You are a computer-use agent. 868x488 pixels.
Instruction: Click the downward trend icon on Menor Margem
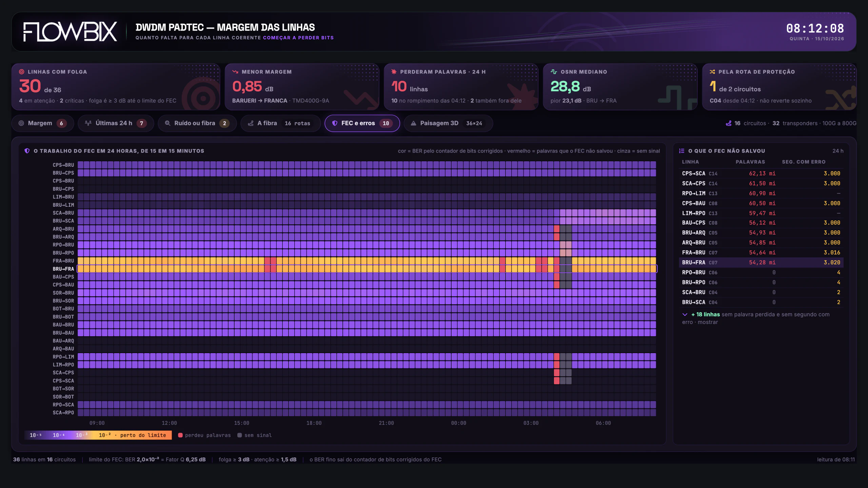[x=235, y=72]
